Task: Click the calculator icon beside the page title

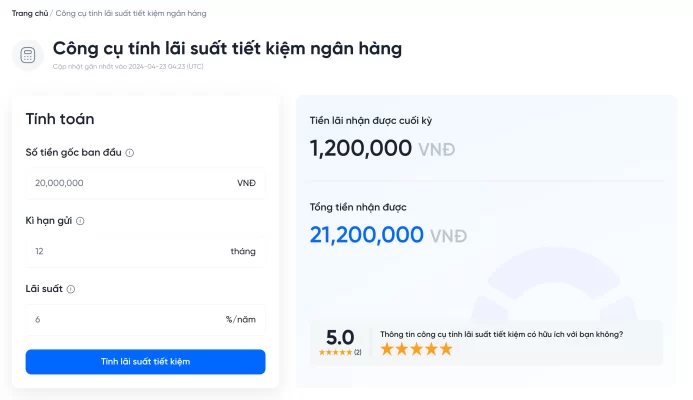Action: pyautogui.click(x=27, y=55)
